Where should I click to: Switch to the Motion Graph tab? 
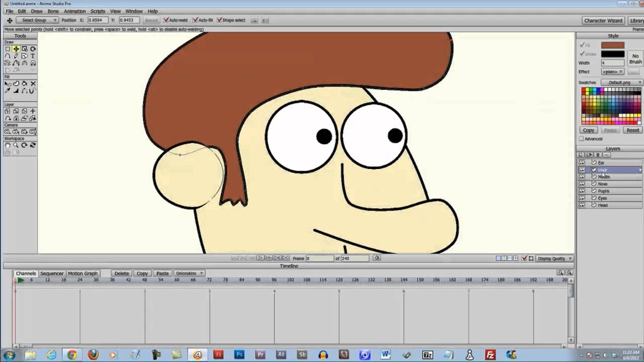point(83,274)
